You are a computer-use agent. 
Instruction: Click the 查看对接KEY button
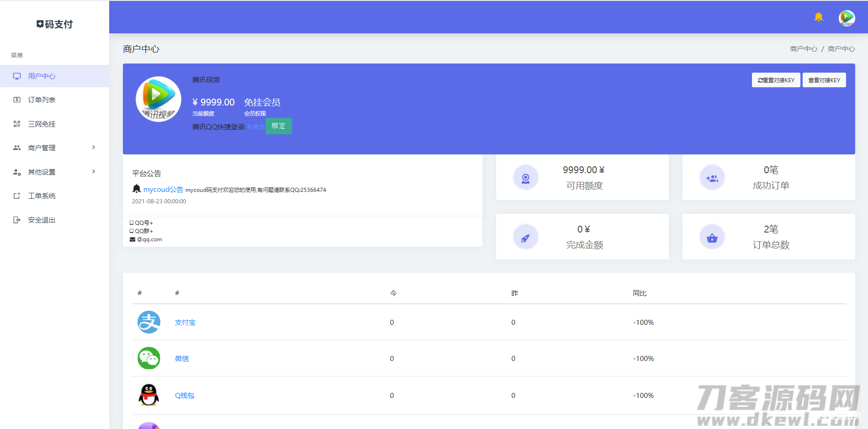pos(824,80)
